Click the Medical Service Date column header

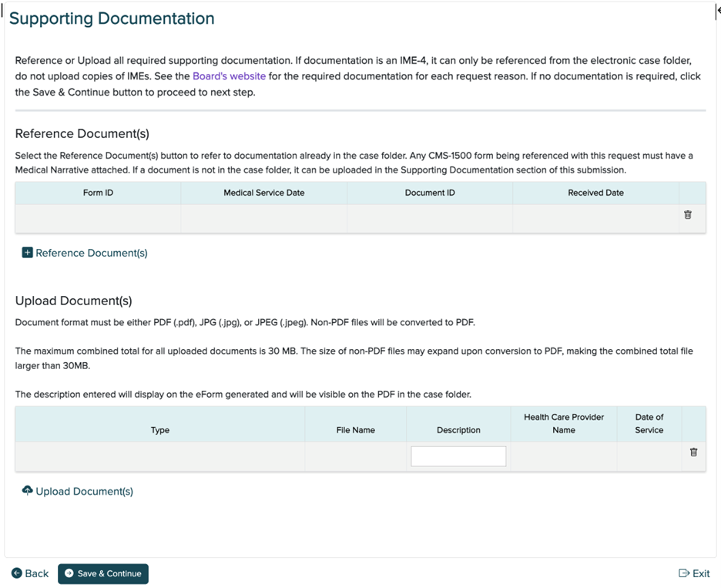click(x=263, y=193)
